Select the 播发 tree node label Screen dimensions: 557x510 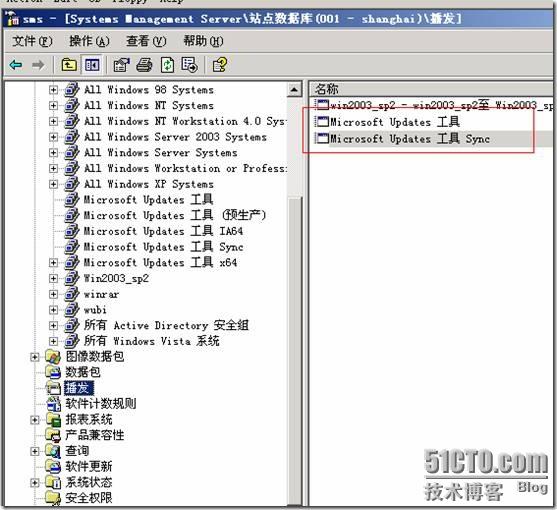point(79,388)
